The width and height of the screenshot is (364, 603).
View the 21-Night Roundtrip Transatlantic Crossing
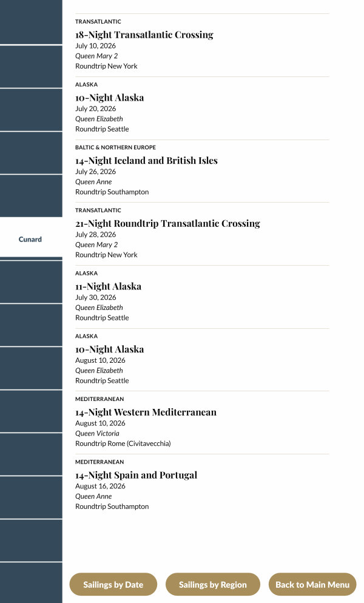[167, 224]
